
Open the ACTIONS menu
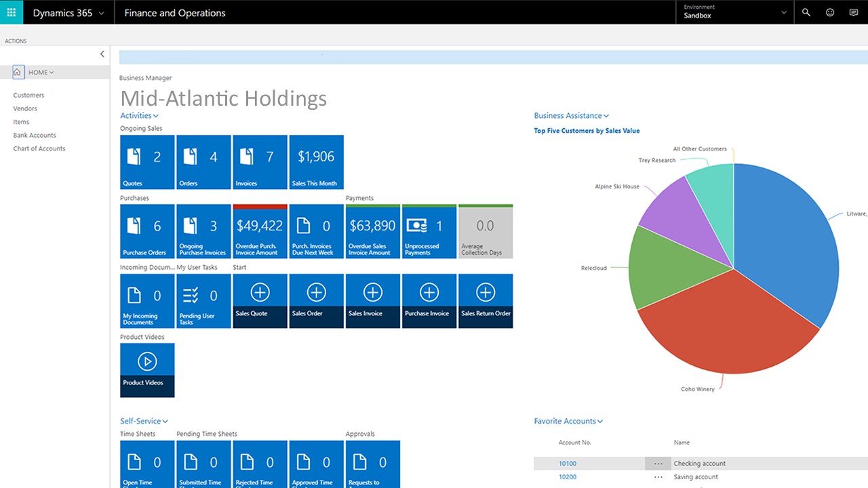[x=16, y=41]
